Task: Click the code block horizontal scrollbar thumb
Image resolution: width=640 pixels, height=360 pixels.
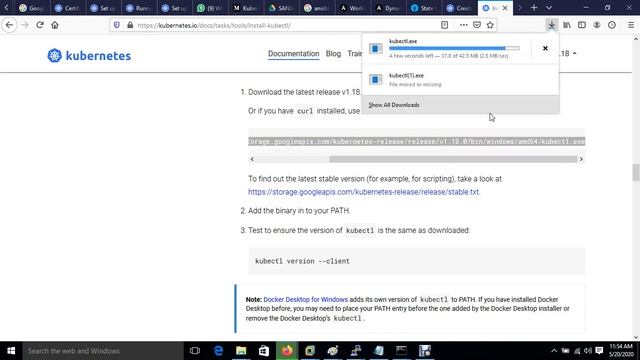Action: (453, 159)
